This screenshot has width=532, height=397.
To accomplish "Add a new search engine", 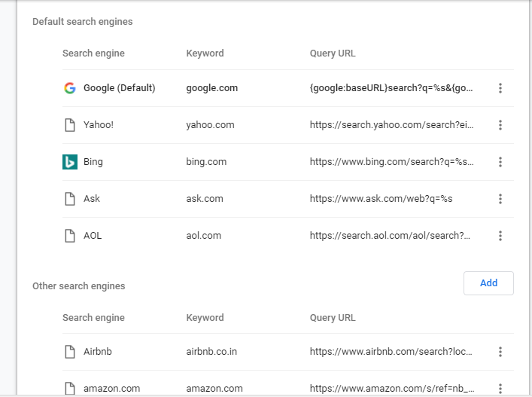I will [x=488, y=283].
